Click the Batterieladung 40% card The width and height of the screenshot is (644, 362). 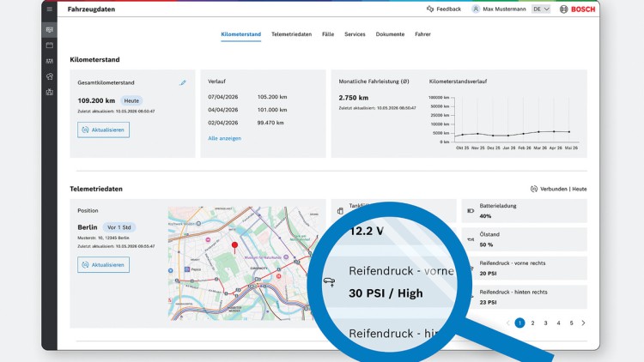pyautogui.click(x=525, y=210)
